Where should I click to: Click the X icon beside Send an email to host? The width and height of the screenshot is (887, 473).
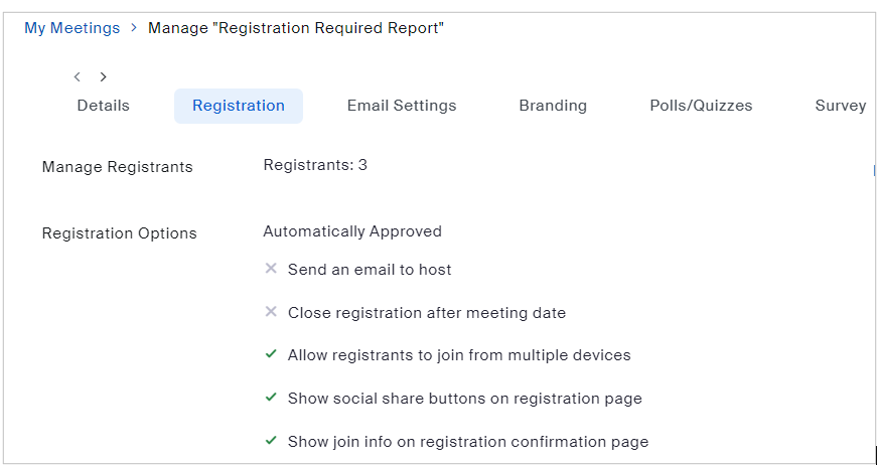(270, 269)
